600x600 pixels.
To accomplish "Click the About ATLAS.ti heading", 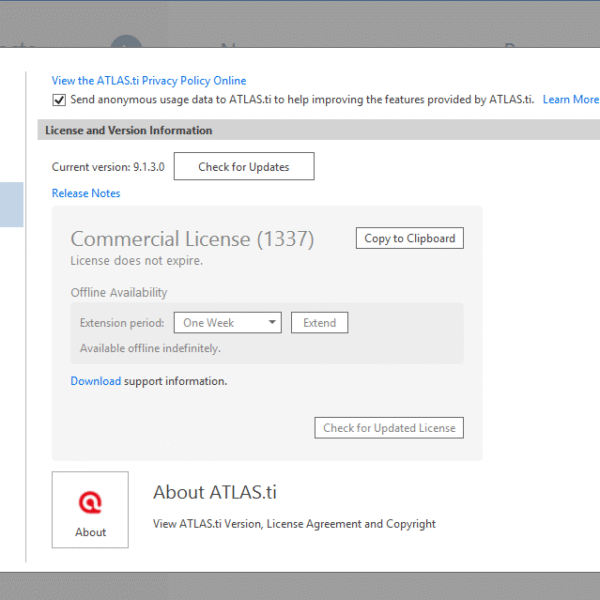I will tap(215, 492).
